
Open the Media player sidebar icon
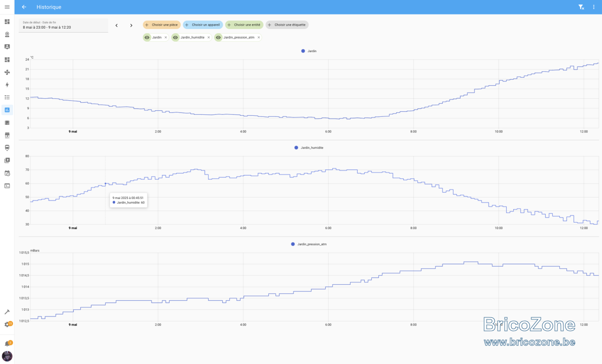point(7,160)
